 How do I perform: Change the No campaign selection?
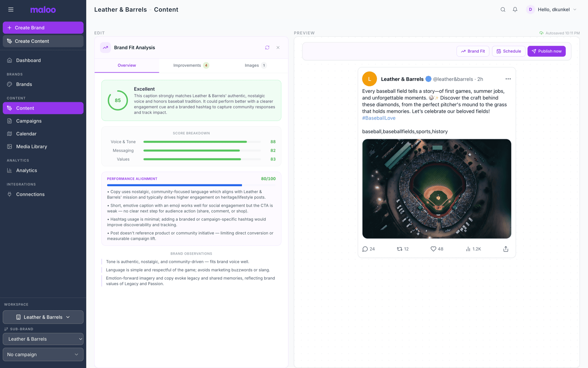(43, 354)
